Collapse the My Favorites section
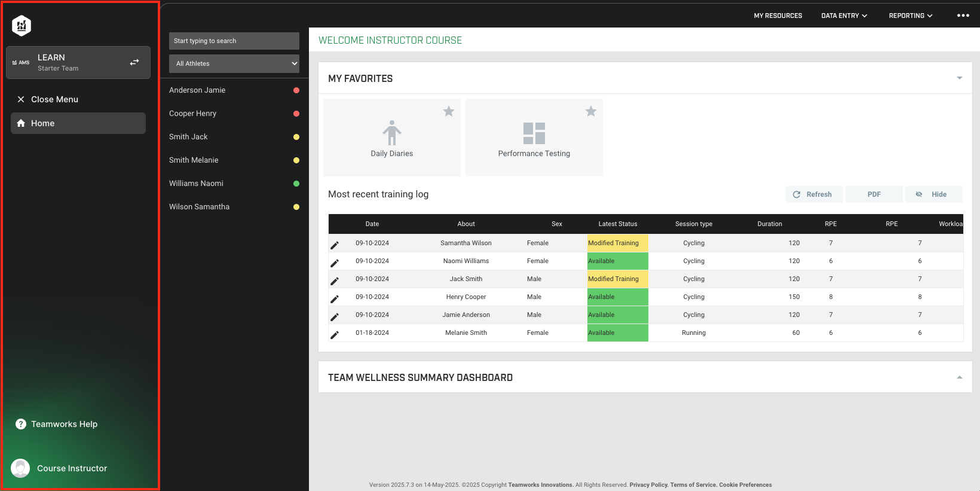Screen dimensions: 980x491 (960, 78)
